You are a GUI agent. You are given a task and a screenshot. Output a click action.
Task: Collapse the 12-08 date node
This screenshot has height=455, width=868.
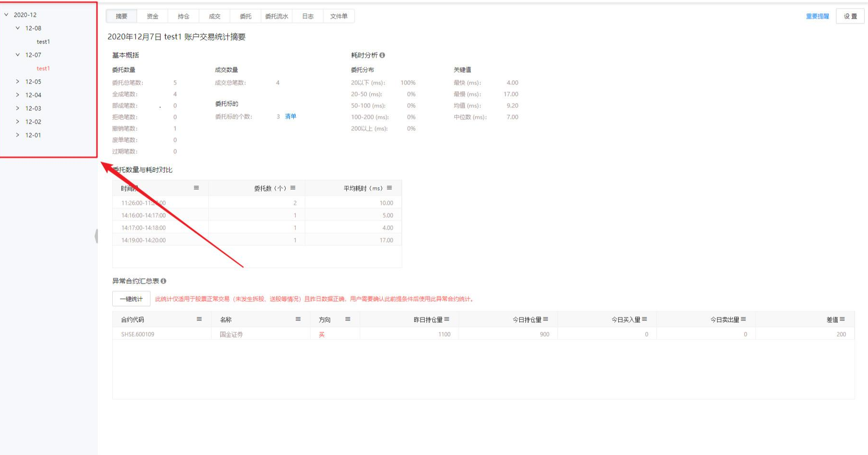[x=18, y=28]
